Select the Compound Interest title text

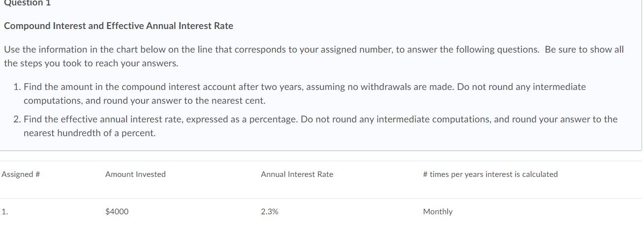[x=119, y=26]
